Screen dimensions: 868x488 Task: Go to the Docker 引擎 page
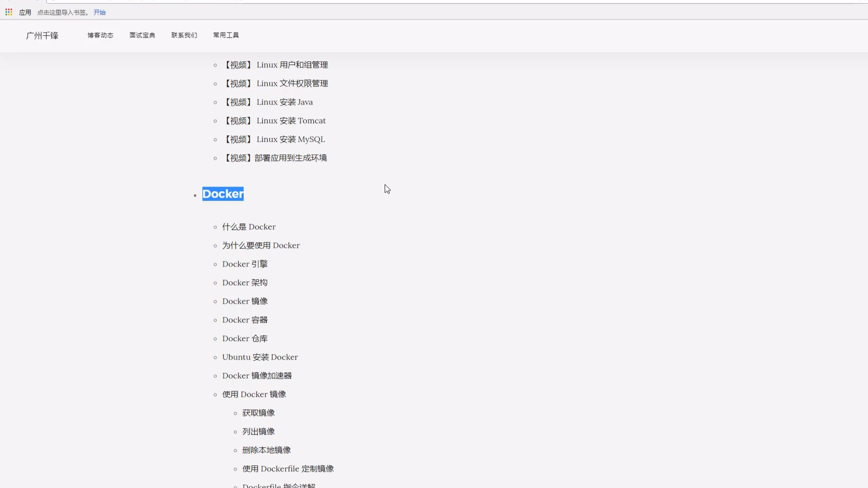(245, 264)
